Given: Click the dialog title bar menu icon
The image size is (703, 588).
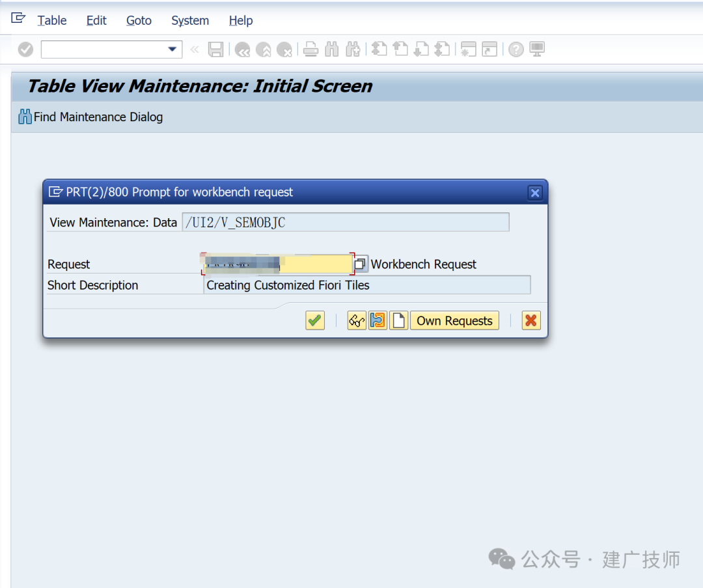Looking at the screenshot, I should coord(55,192).
